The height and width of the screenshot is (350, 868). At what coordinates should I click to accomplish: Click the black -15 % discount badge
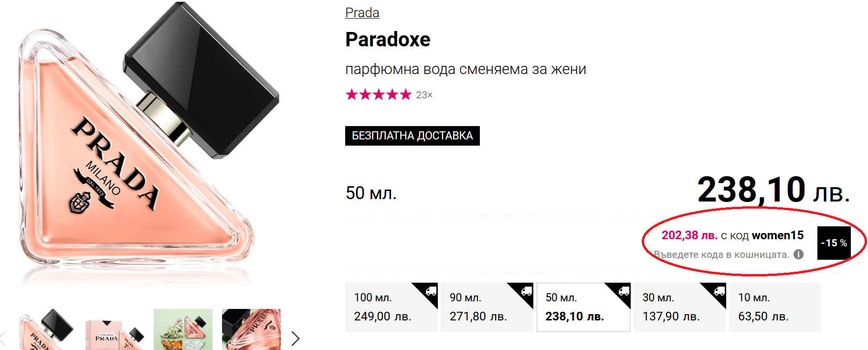(x=834, y=243)
